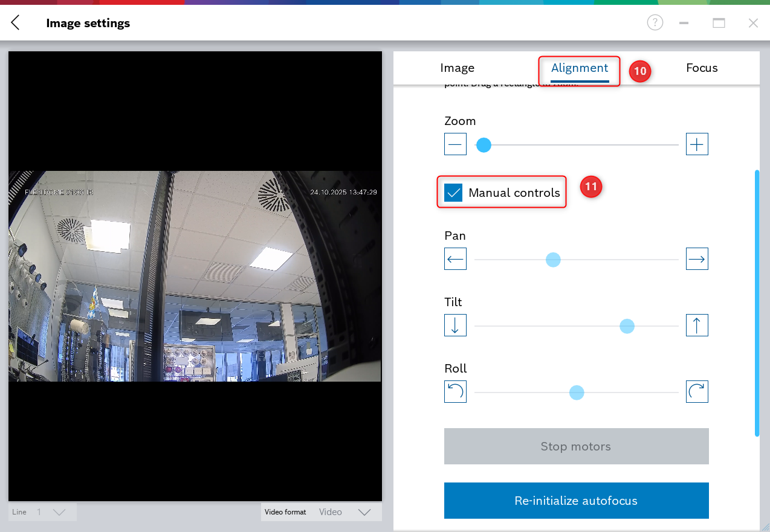This screenshot has width=770, height=532.
Task: Pan camera right with arrow icon
Action: 697,259
